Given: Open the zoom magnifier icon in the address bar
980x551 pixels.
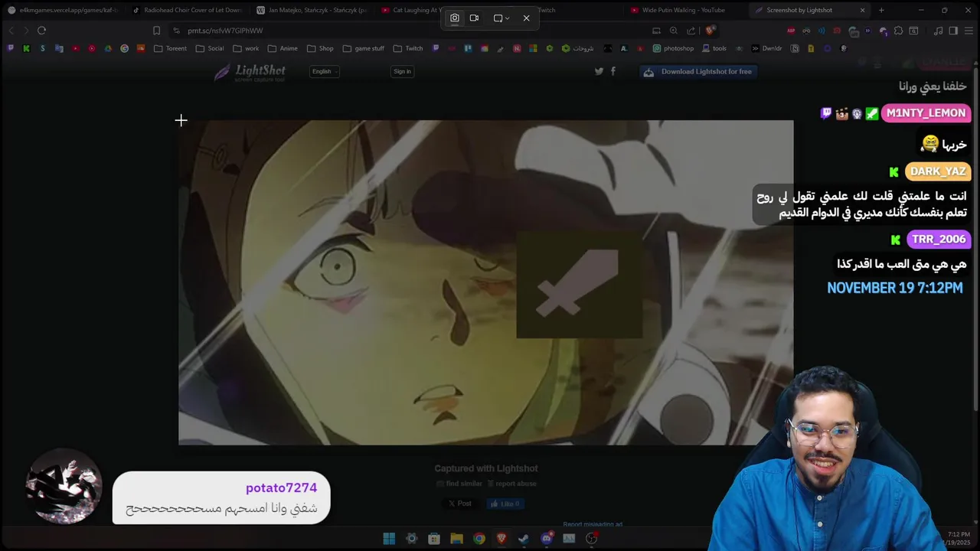Looking at the screenshot, I should pos(674,31).
